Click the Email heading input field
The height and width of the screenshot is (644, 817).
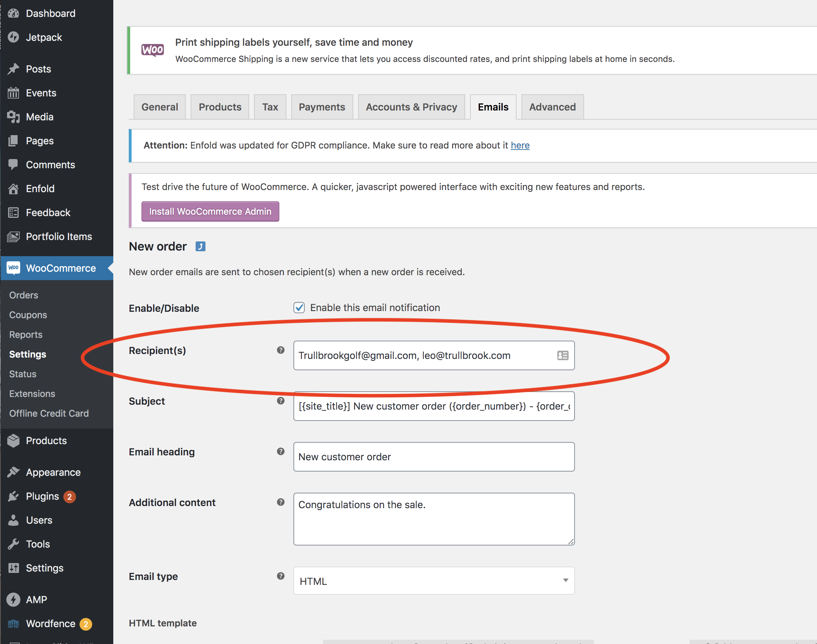point(434,457)
